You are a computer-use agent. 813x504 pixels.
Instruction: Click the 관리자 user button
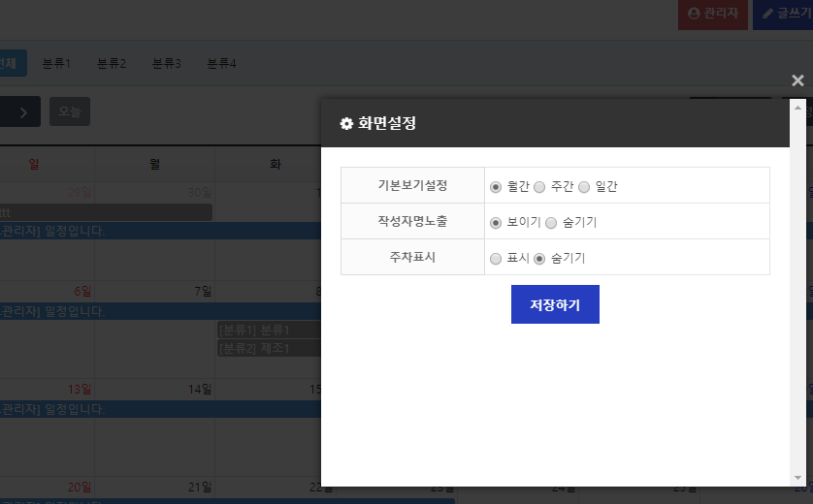[713, 14]
